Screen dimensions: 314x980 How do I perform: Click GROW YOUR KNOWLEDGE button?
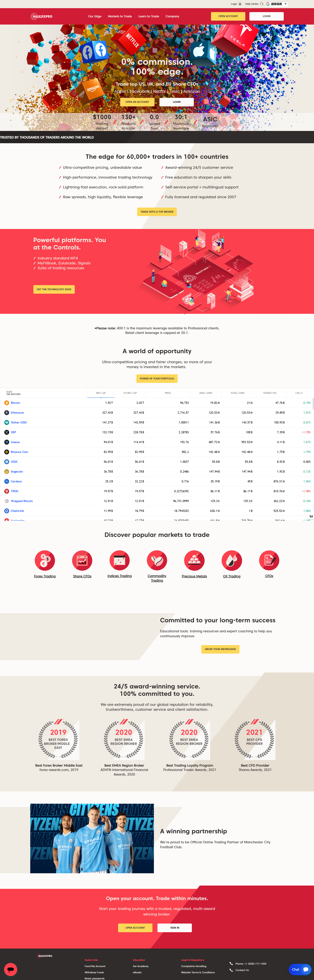[220, 649]
